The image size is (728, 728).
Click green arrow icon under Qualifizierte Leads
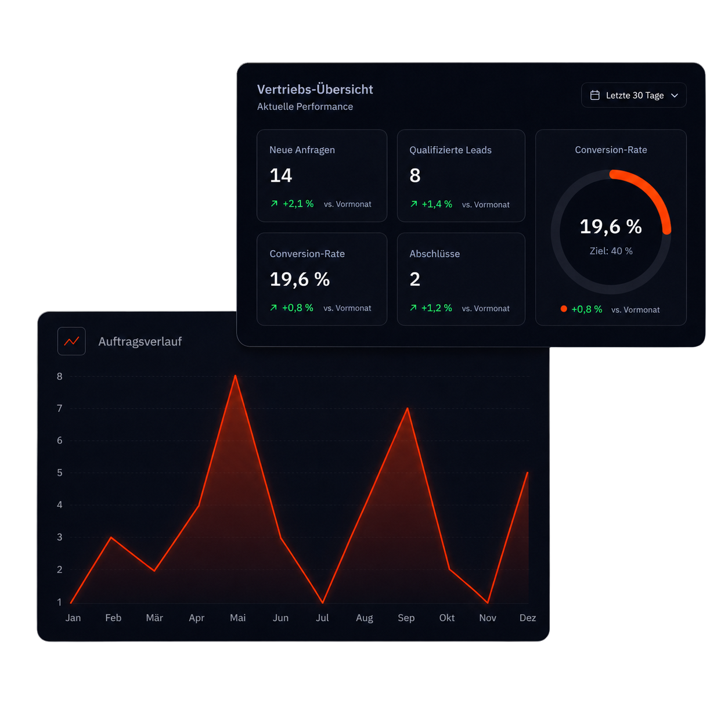[x=413, y=204]
